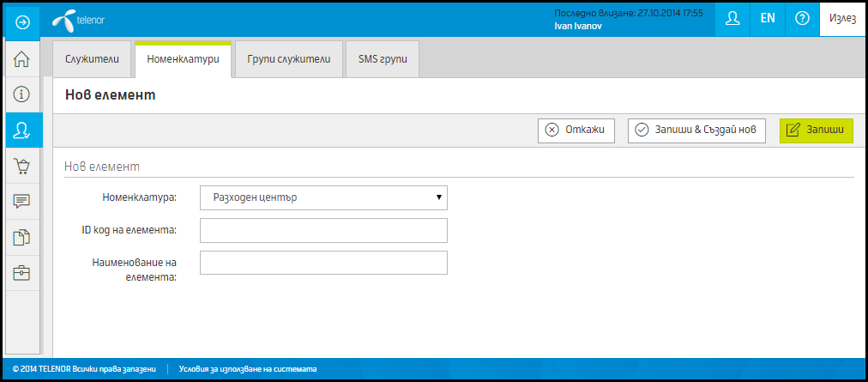Click the Telenor logo
Viewport: 868px width, 382px height.
coord(78,21)
